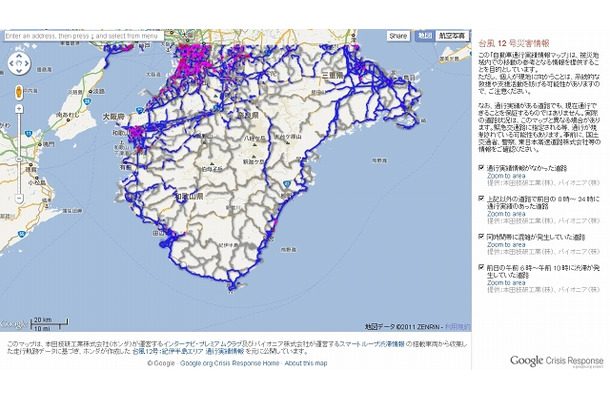Click the 和歌山県 label on the map

pyautogui.click(x=189, y=196)
